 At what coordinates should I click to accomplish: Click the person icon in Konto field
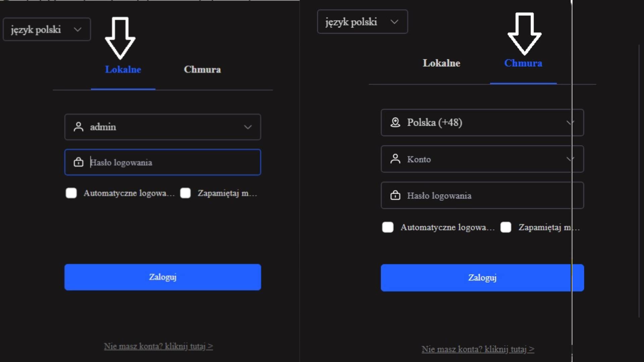coord(395,159)
